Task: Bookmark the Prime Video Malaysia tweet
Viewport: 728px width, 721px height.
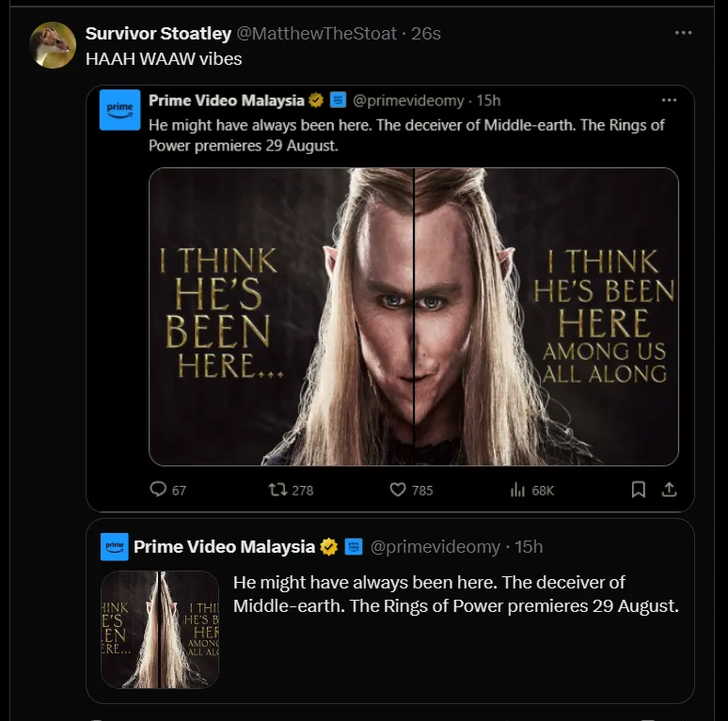Action: click(638, 489)
